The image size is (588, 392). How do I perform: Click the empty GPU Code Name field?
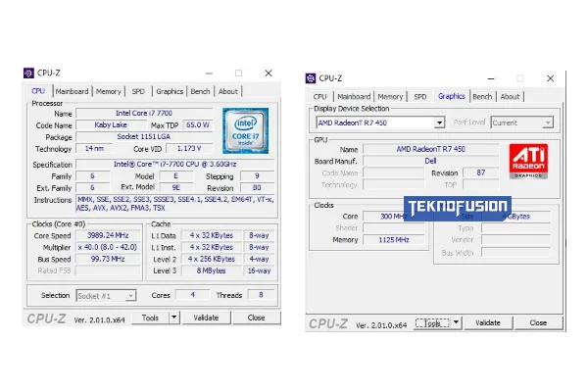pyautogui.click(x=394, y=172)
